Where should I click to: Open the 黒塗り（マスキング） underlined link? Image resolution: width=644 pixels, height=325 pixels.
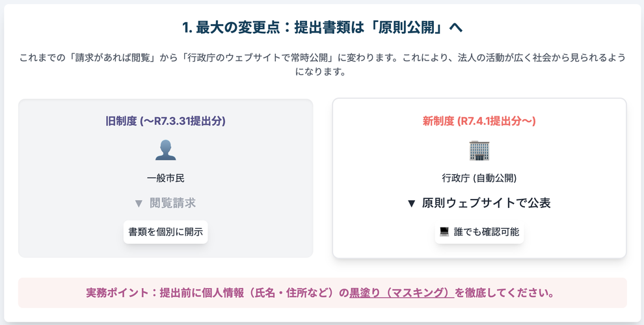point(402,292)
